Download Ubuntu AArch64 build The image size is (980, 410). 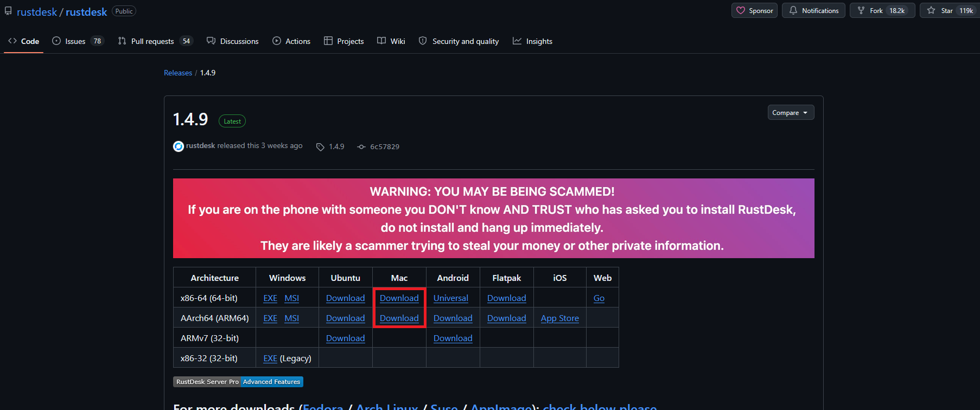[x=346, y=318]
